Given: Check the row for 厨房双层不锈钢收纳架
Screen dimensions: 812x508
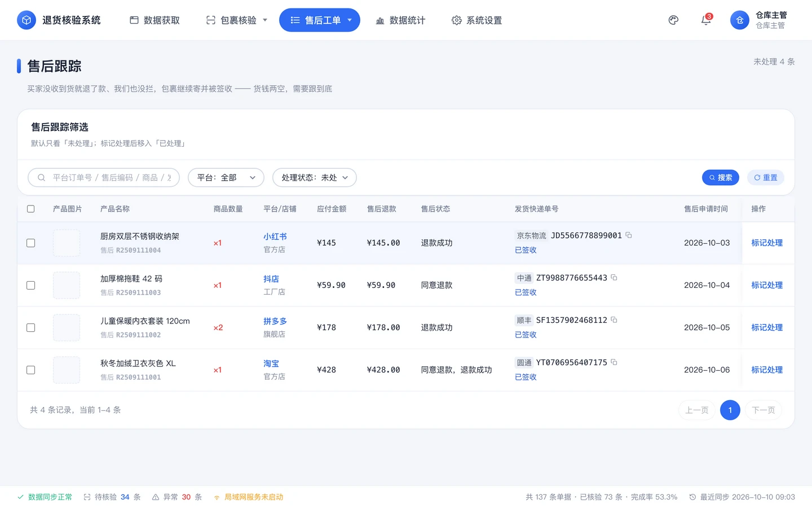Looking at the screenshot, I should (x=31, y=243).
